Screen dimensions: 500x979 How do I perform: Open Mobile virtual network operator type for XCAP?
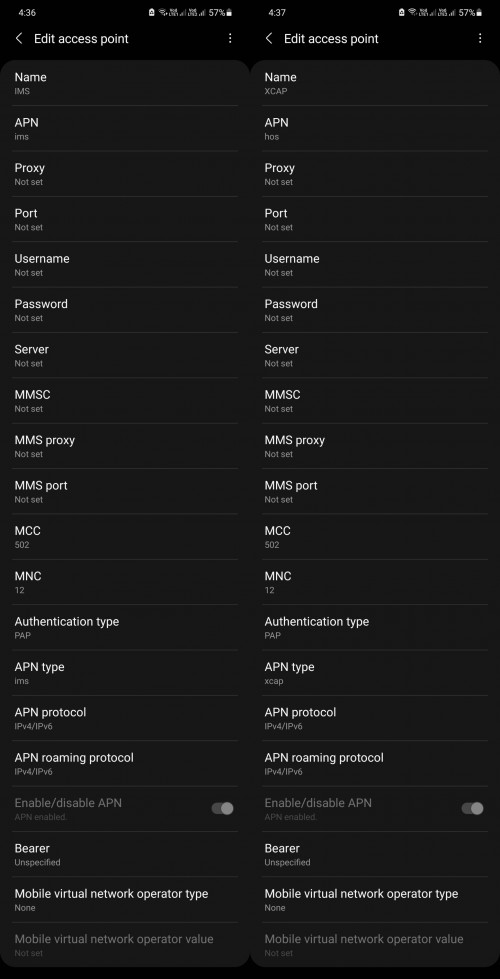click(x=375, y=900)
